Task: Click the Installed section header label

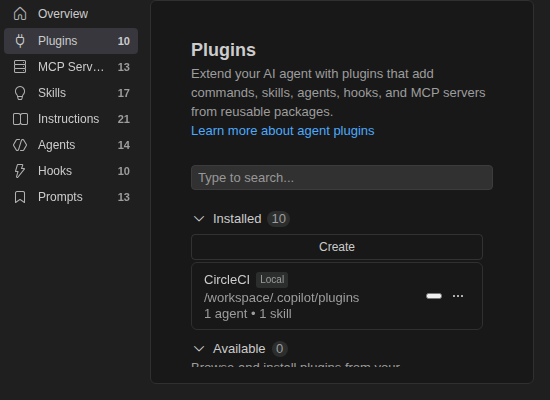Action: pos(237,219)
